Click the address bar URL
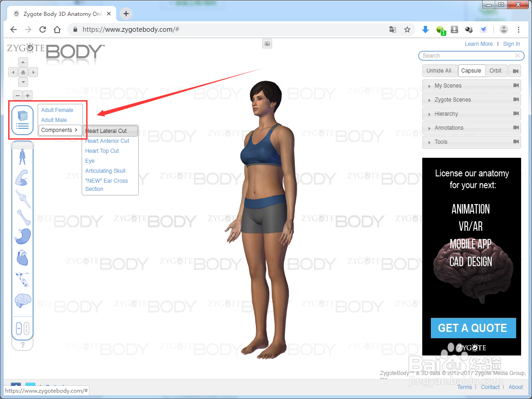 [131, 29]
